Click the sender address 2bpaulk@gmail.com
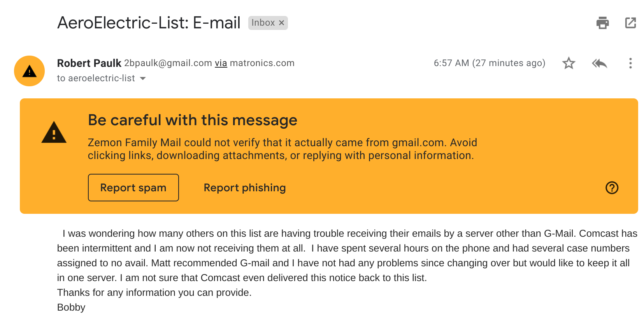This screenshot has width=644, height=332. tap(168, 63)
